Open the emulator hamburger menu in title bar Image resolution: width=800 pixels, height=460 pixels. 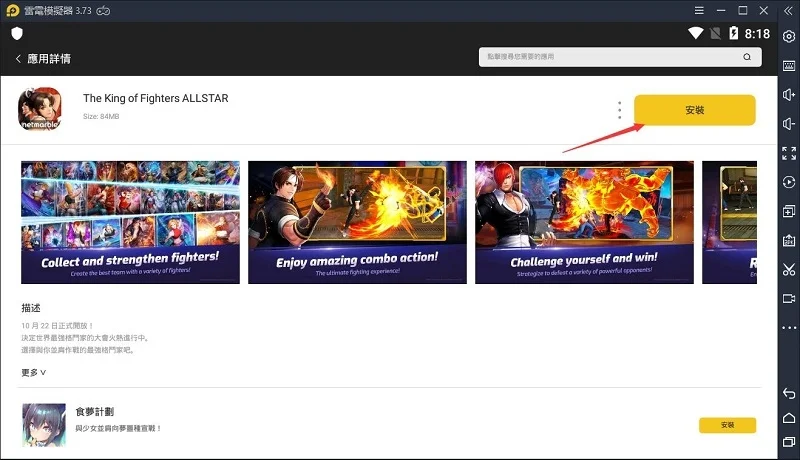click(699, 10)
